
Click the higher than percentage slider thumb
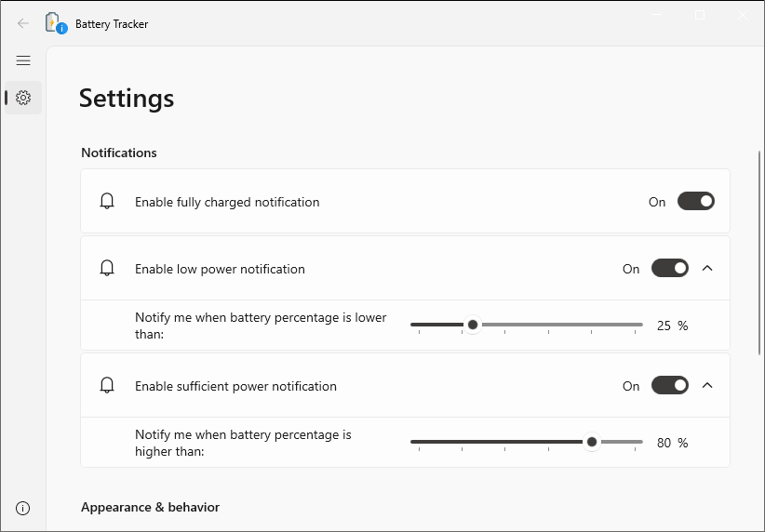coord(592,442)
